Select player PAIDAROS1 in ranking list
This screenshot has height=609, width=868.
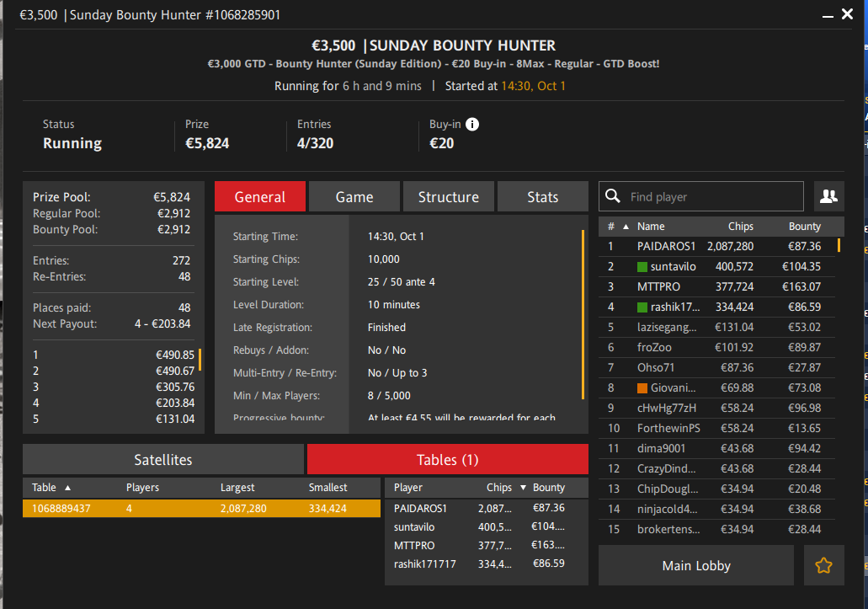[x=716, y=246]
